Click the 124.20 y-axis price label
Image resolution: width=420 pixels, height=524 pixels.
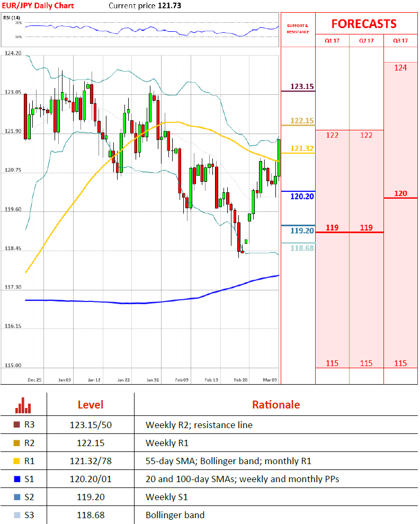[x=13, y=53]
